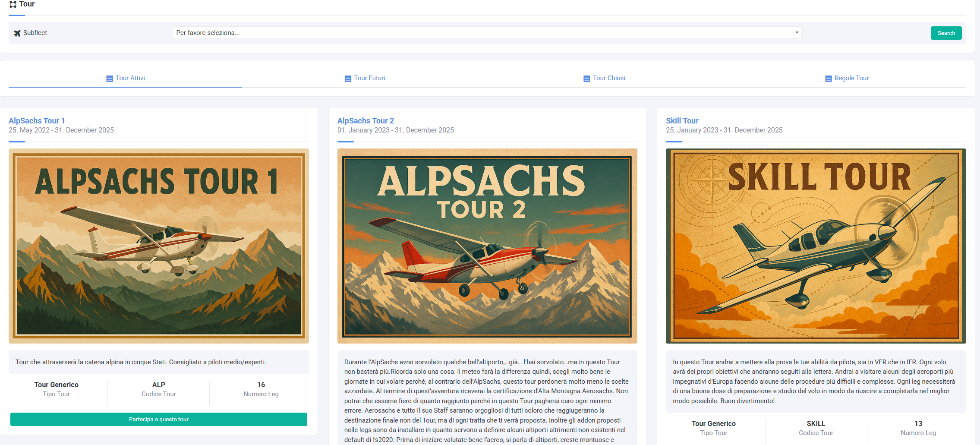Click the green Search button
Image resolution: width=980 pixels, height=445 pixels.
[946, 33]
